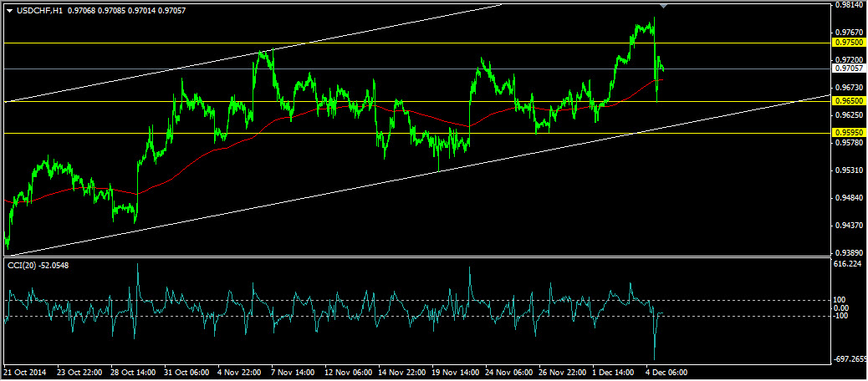The width and height of the screenshot is (868, 381).
Task: Click the 0.95950 yellow price label
Action: (x=849, y=133)
